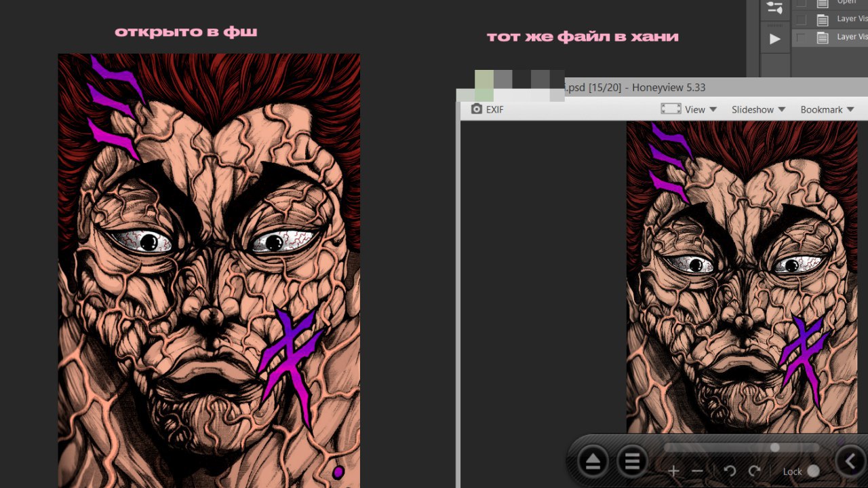This screenshot has height=488, width=868.
Task: Open Photoshop brush settings panel icon
Action: [774, 7]
